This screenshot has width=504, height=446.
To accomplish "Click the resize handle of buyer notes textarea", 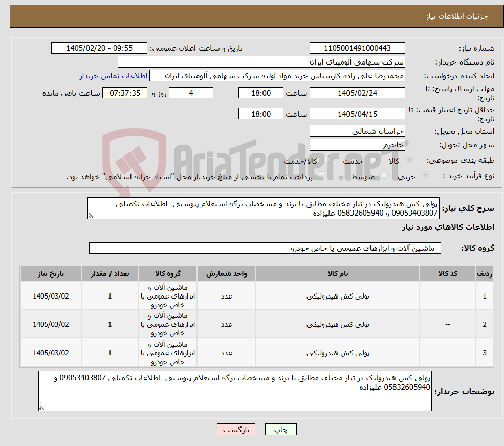I will [x=41, y=408].
